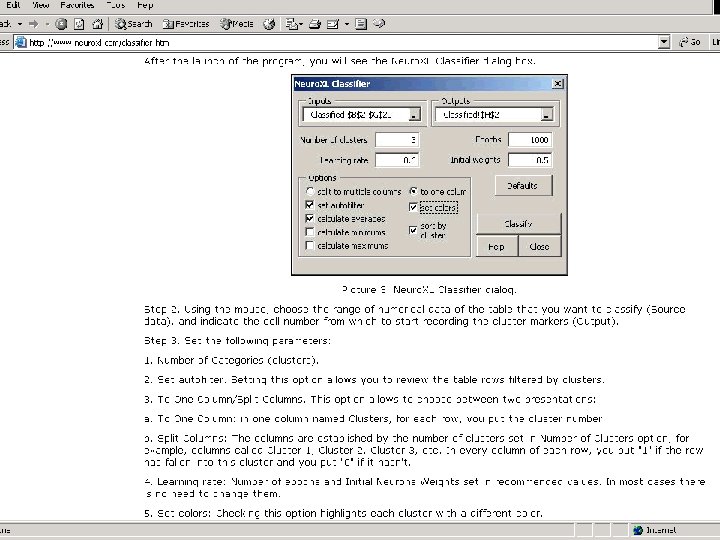The width and height of the screenshot is (720, 540).
Task: Open Media pane in toolbar
Action: (x=236, y=24)
